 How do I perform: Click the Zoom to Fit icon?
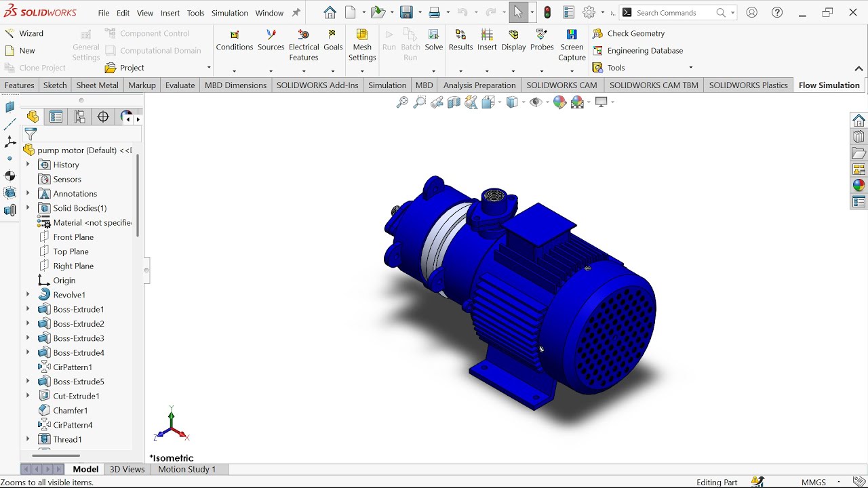(x=402, y=102)
